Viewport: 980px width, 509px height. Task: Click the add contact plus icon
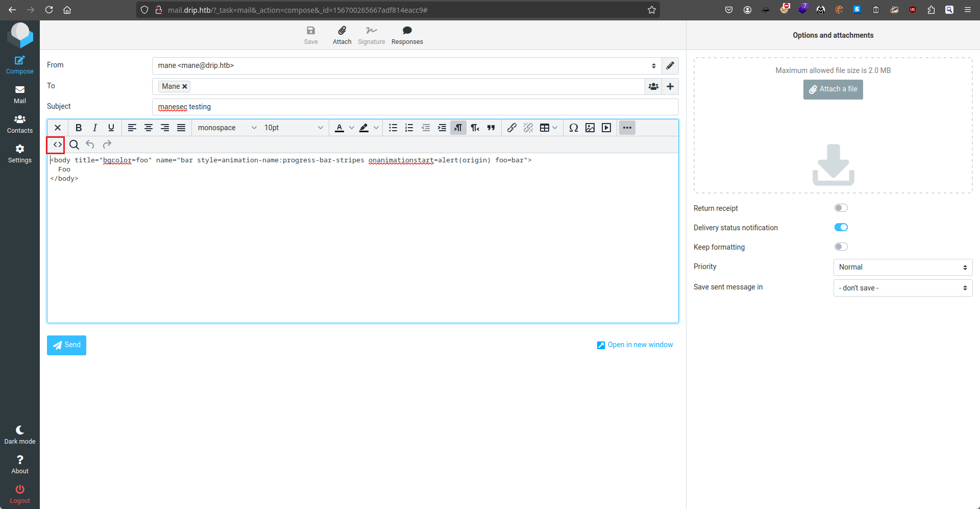pos(670,86)
